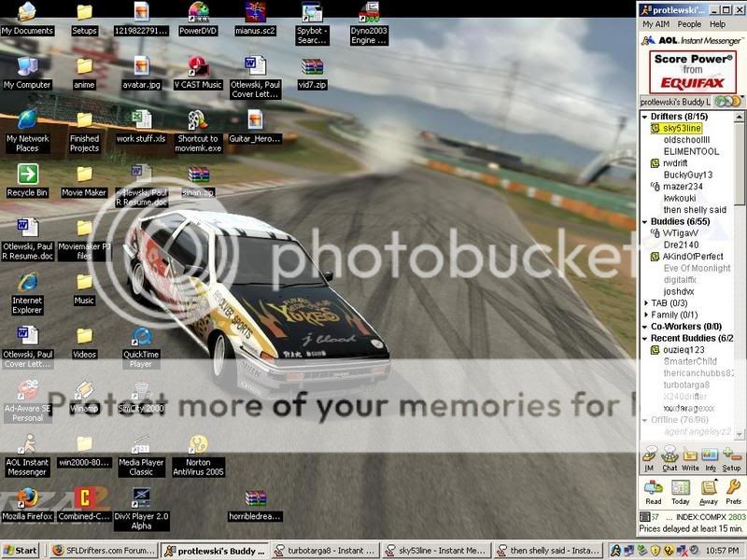The height and width of the screenshot is (560, 747).
Task: Expand the TAB buddy group
Action: pyautogui.click(x=645, y=302)
